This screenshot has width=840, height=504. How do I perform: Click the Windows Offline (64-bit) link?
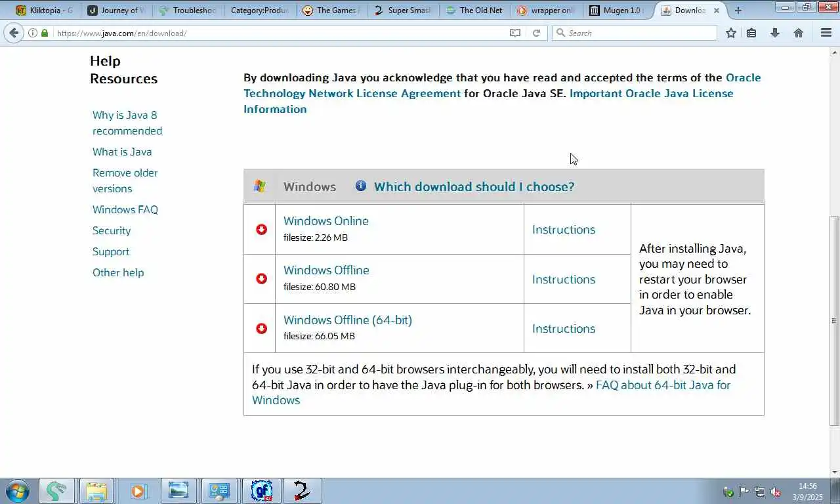tap(348, 320)
